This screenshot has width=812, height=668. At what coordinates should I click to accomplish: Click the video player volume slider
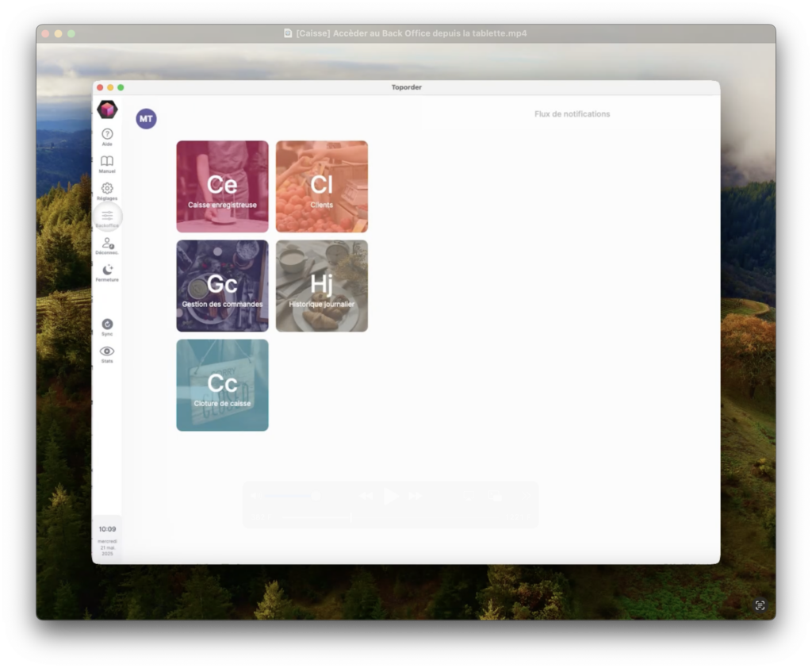point(290,497)
